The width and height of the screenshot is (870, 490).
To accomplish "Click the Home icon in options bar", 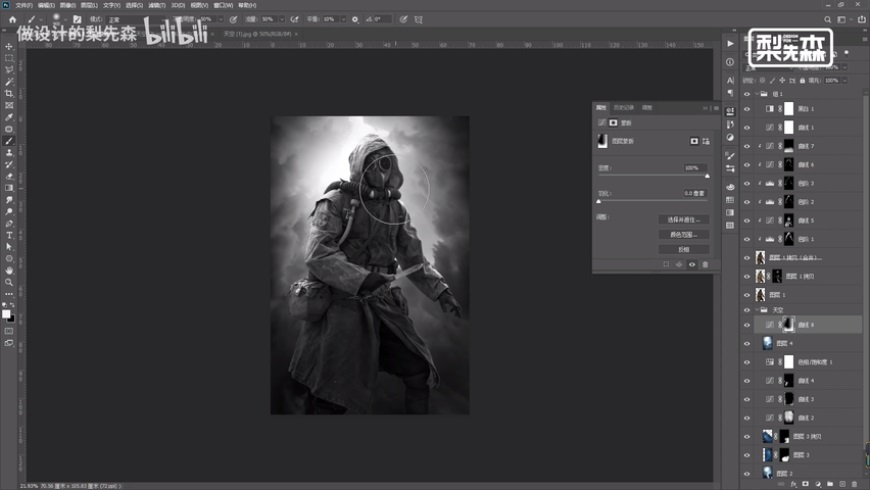I will (x=12, y=19).
